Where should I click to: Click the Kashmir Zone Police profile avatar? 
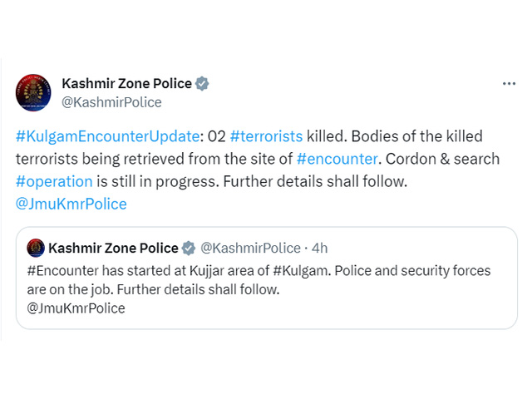[33, 92]
